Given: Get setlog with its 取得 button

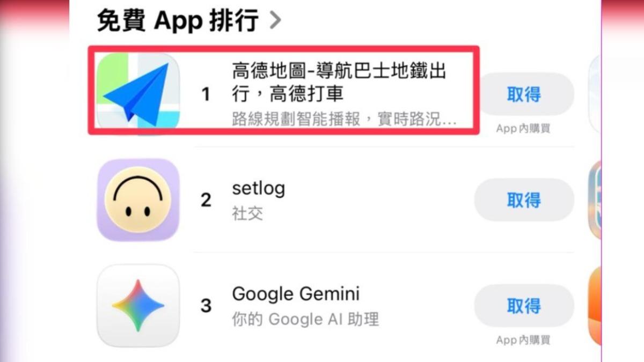Looking at the screenshot, I should (524, 200).
